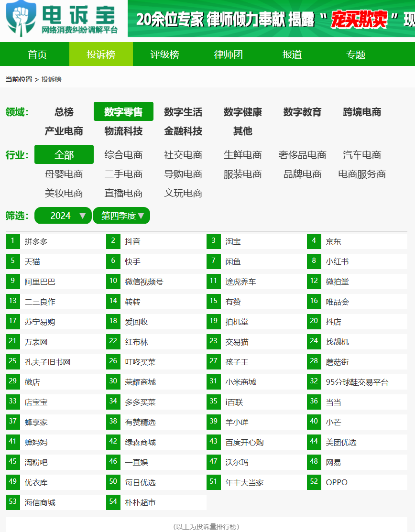
Task: Click rank badge 54 beside 朴朴超市
Action: (x=113, y=502)
